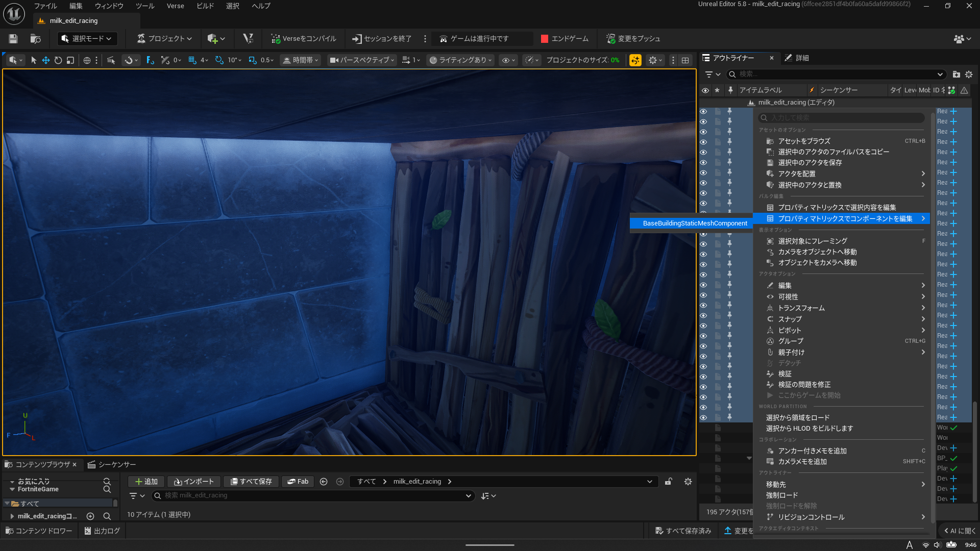Choose the arrow Select tool
The height and width of the screenshot is (551, 980).
[x=34, y=60]
